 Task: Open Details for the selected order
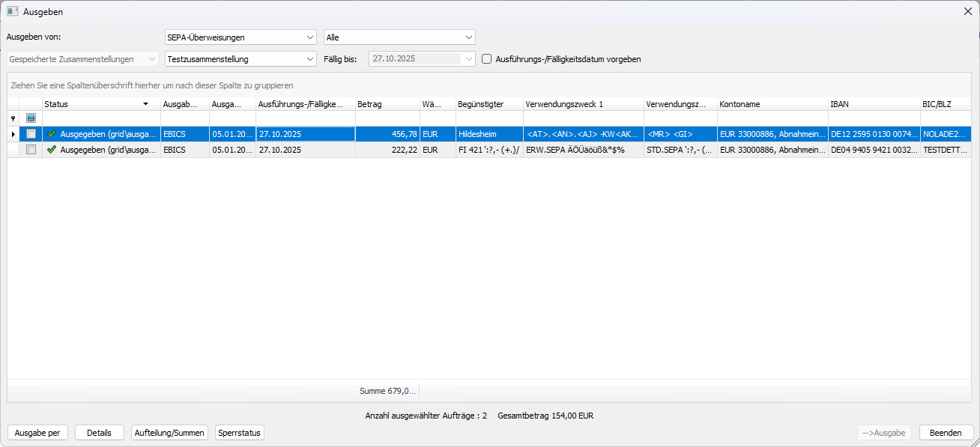(99, 432)
